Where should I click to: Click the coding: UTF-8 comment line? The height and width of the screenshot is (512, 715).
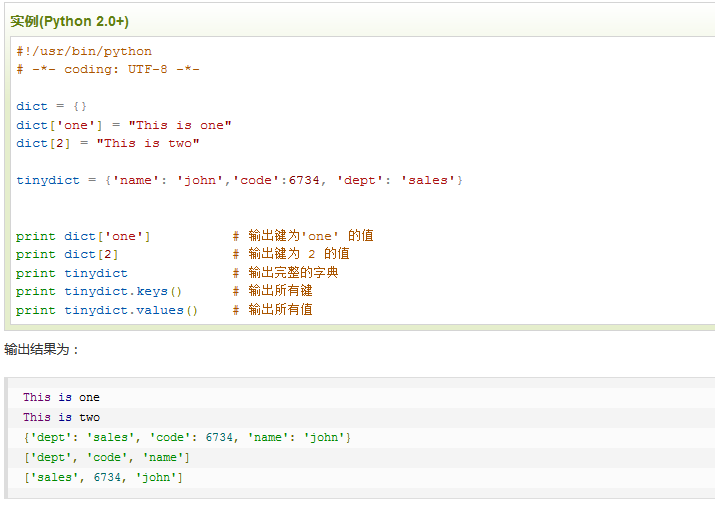click(108, 69)
